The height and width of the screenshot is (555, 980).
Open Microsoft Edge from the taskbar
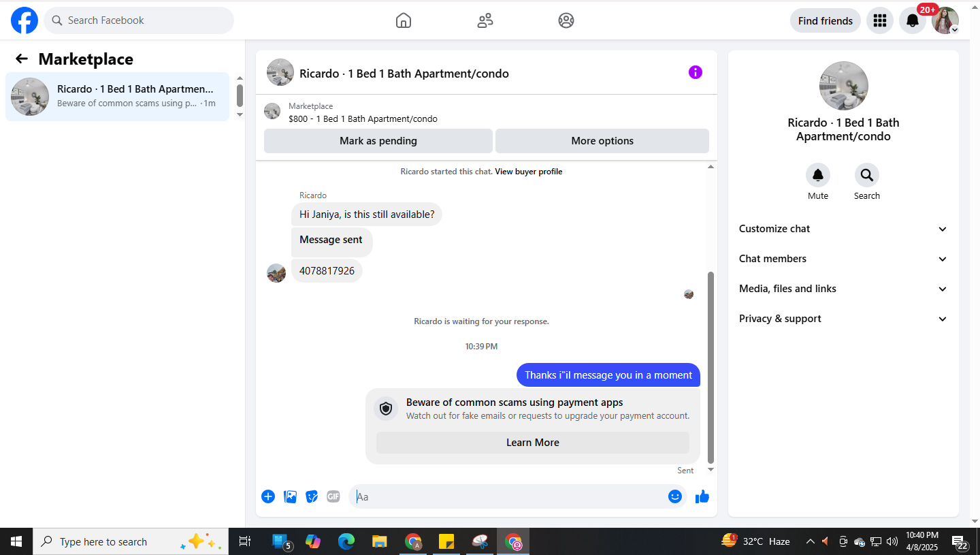pyautogui.click(x=346, y=541)
